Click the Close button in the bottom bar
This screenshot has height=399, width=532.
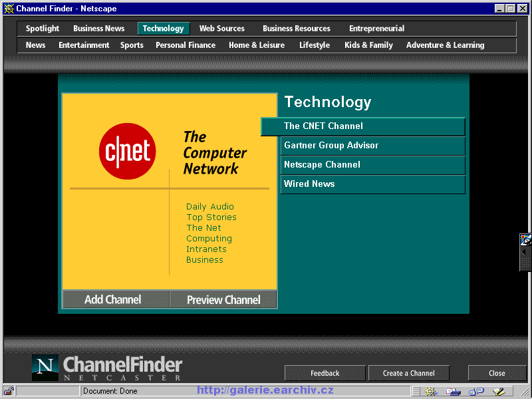pyautogui.click(x=497, y=373)
